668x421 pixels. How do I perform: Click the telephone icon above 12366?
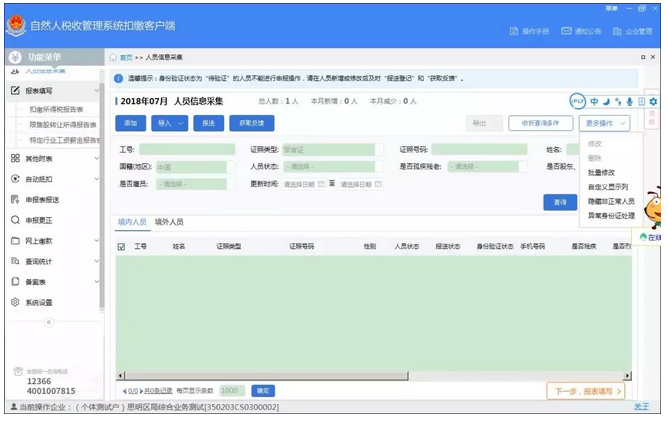[x=18, y=371]
